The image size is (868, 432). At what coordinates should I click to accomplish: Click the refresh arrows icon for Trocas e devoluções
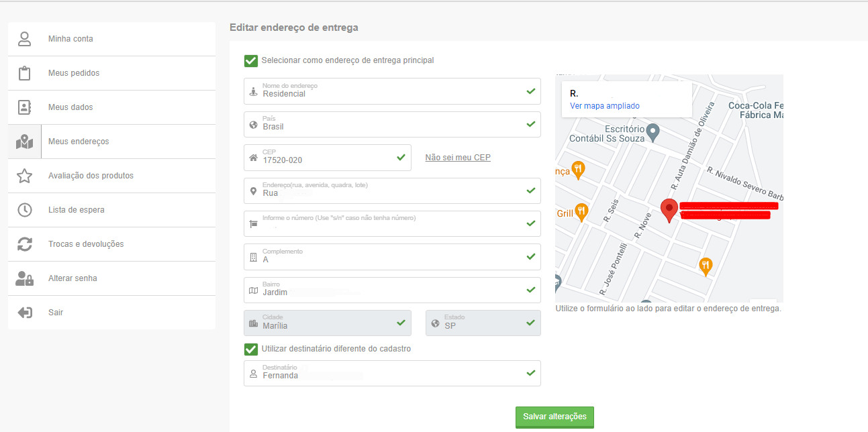(x=25, y=244)
